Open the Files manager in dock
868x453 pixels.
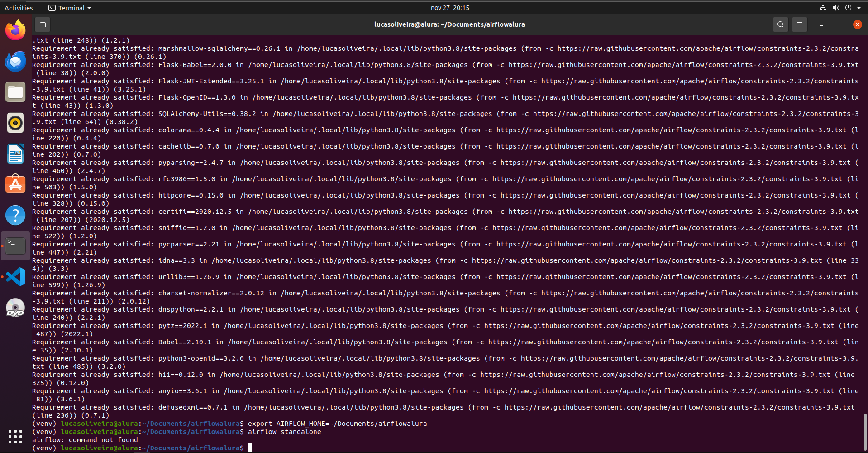(15, 92)
